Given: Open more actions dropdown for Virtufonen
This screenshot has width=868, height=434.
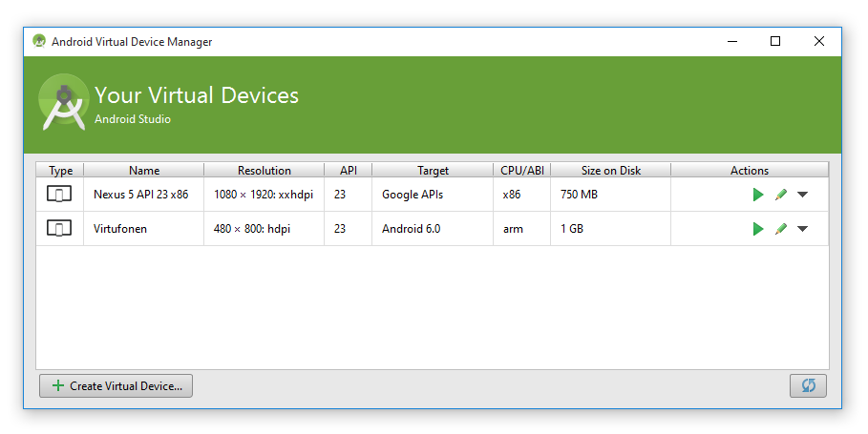Looking at the screenshot, I should click(x=803, y=229).
